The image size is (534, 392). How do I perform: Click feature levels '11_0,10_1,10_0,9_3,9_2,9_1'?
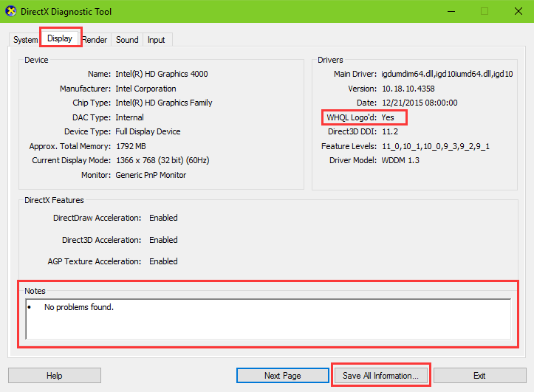point(436,146)
